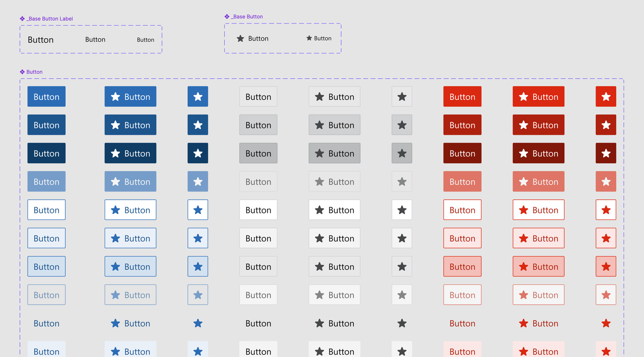644x357 pixels.
Task: Select the white red-outlined star Button, row five
Action: pyautogui.click(x=539, y=210)
